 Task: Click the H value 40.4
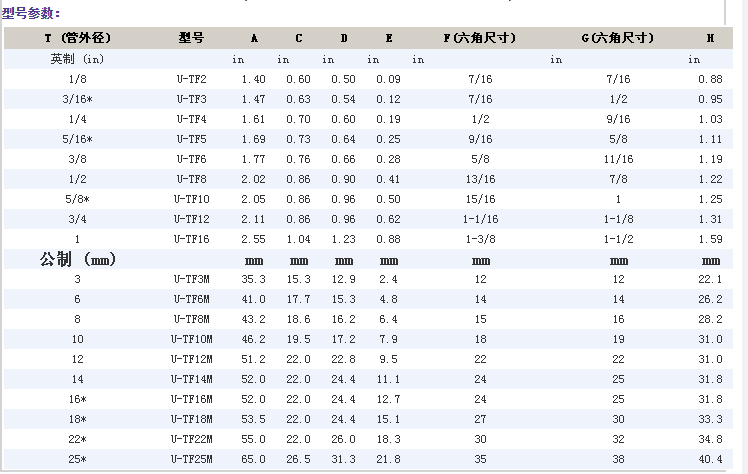coord(710,460)
